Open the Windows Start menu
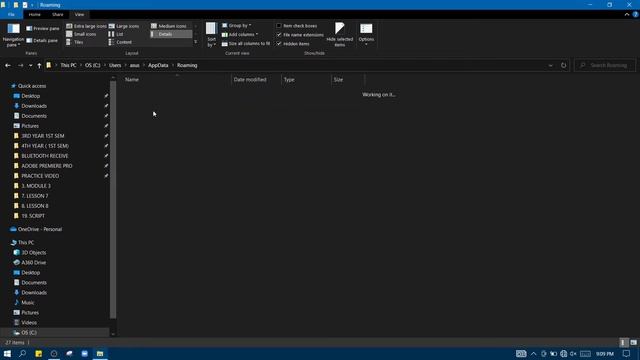640x360 pixels. (7, 353)
